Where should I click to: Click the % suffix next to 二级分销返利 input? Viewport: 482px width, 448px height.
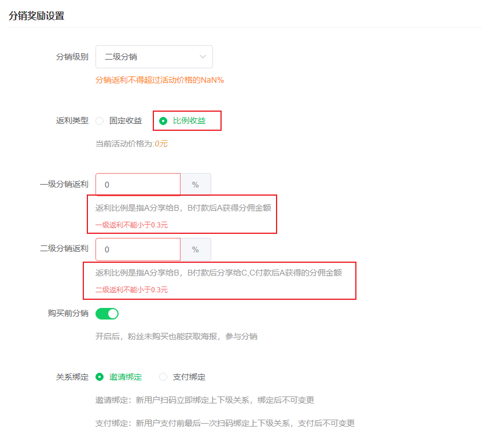point(196,249)
